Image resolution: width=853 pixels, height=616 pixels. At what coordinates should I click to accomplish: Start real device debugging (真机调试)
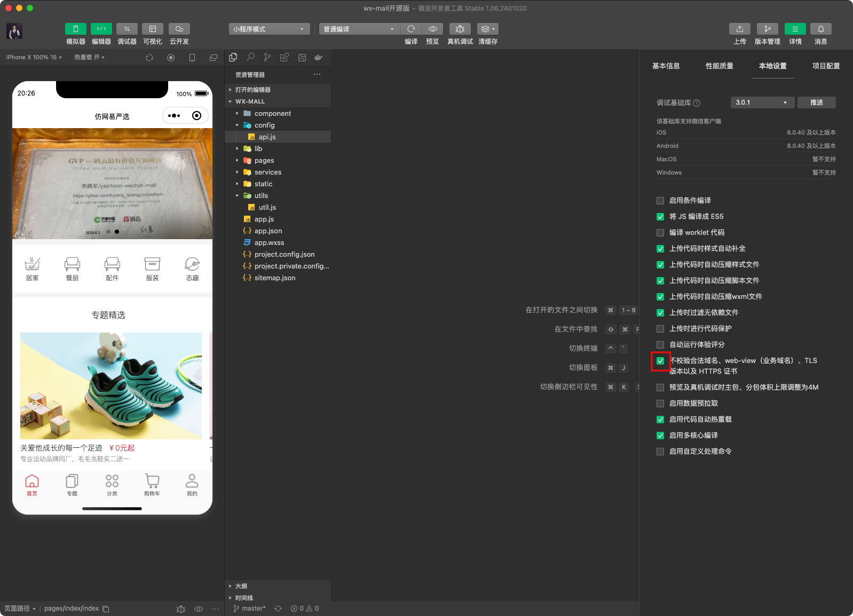click(460, 29)
